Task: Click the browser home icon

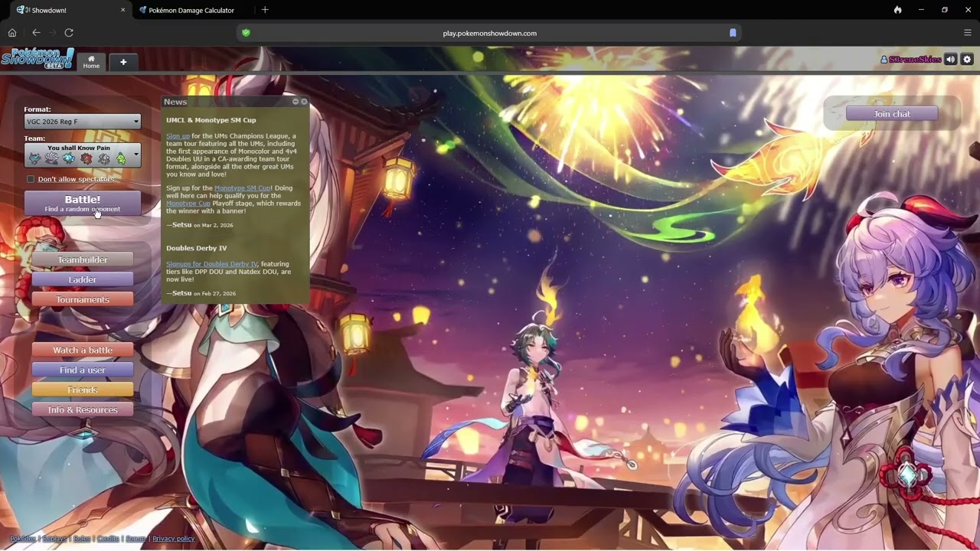Action: (x=12, y=33)
